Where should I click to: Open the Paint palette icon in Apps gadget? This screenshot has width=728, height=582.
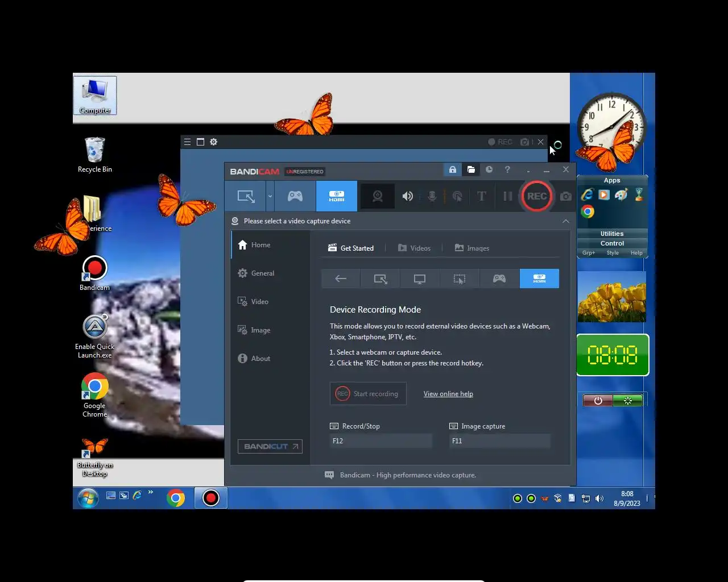coord(621,195)
